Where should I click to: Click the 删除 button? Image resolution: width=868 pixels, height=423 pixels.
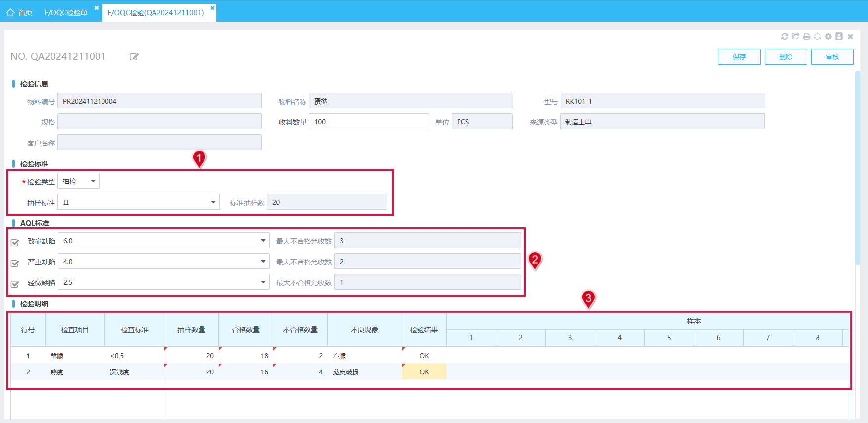(786, 57)
